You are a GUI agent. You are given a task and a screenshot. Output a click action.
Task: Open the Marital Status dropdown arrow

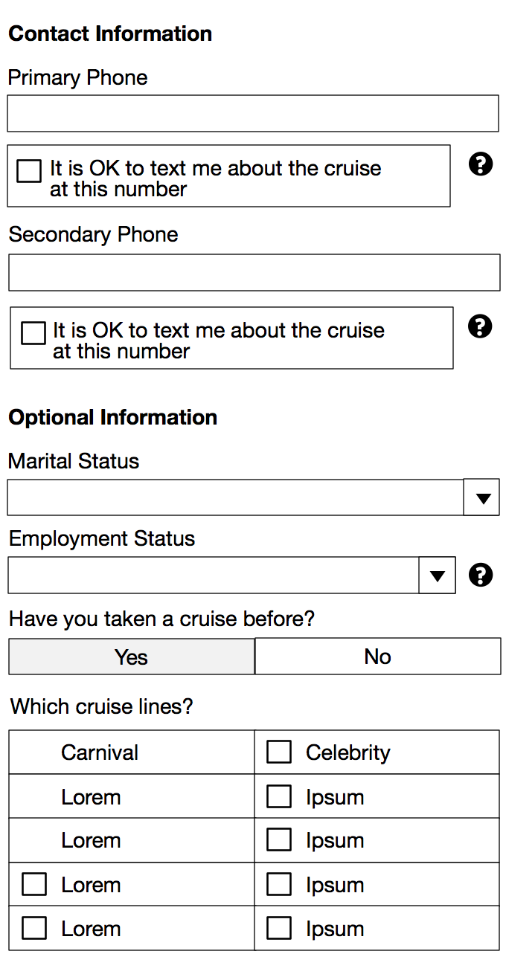pos(481,498)
